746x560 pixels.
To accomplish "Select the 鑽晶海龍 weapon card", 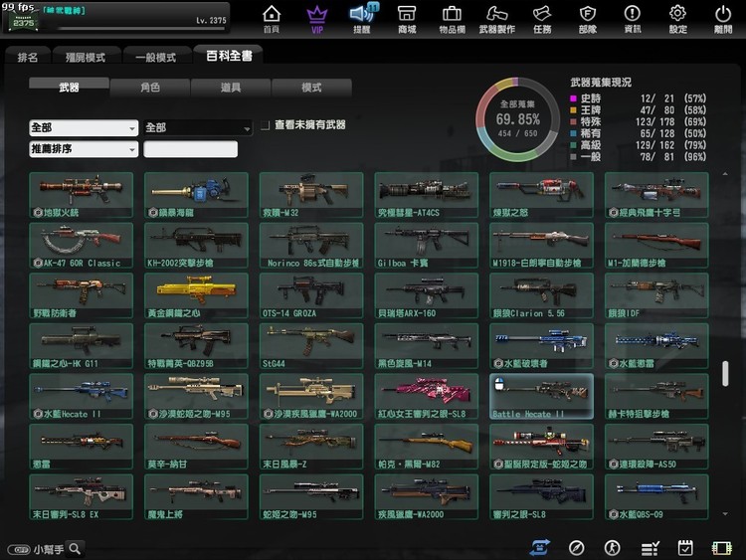I will coord(196,195).
